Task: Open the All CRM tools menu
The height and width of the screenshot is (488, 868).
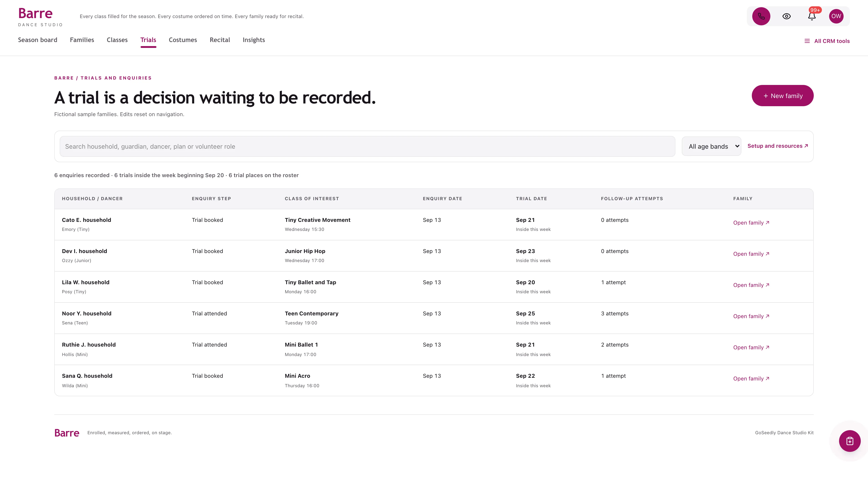Action: click(827, 41)
